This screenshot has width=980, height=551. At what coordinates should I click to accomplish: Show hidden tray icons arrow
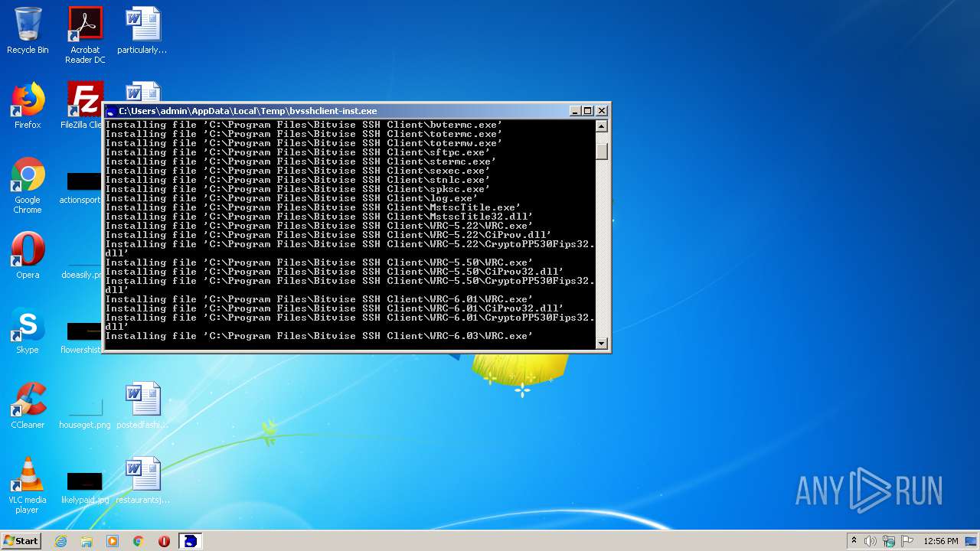[854, 541]
